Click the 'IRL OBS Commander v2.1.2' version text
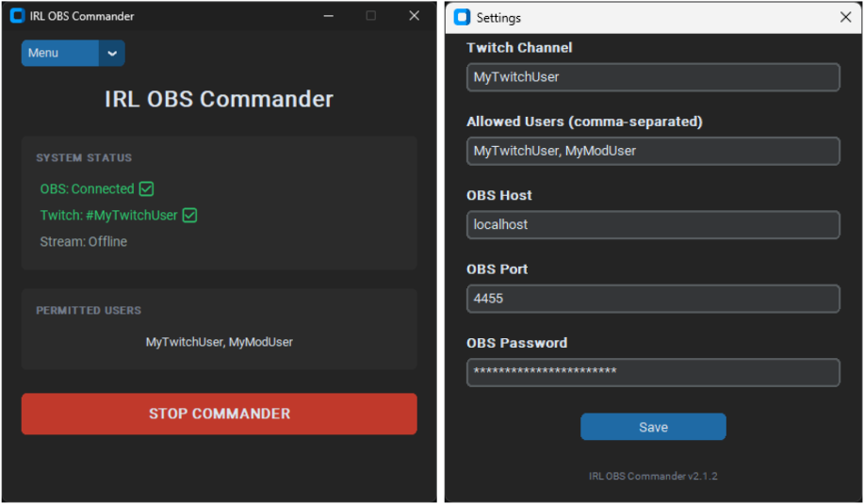864x504 pixels. click(x=653, y=476)
